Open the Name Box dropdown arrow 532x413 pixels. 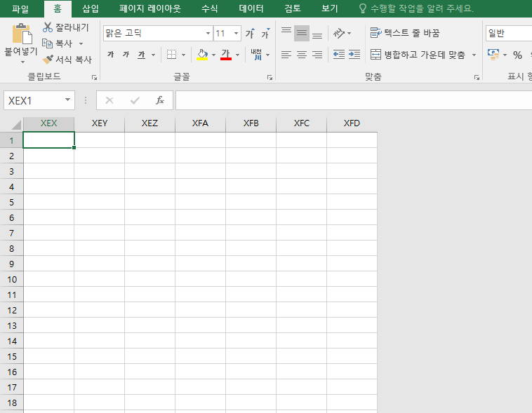coord(68,100)
